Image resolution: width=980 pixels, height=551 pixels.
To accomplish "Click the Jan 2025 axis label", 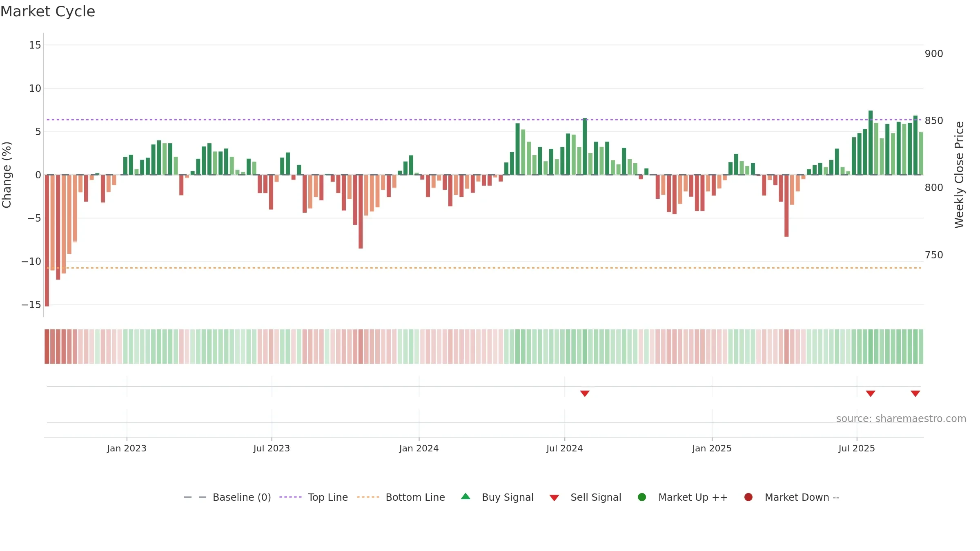I will pos(712,448).
